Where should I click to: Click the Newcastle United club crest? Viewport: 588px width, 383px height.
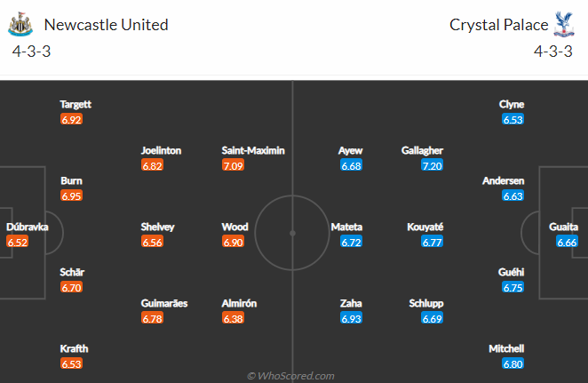[20, 24]
